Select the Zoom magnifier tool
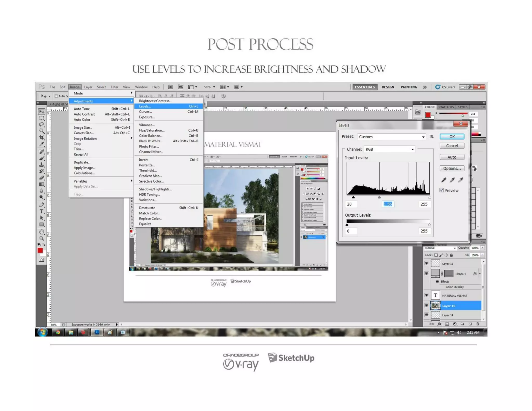 point(42,238)
